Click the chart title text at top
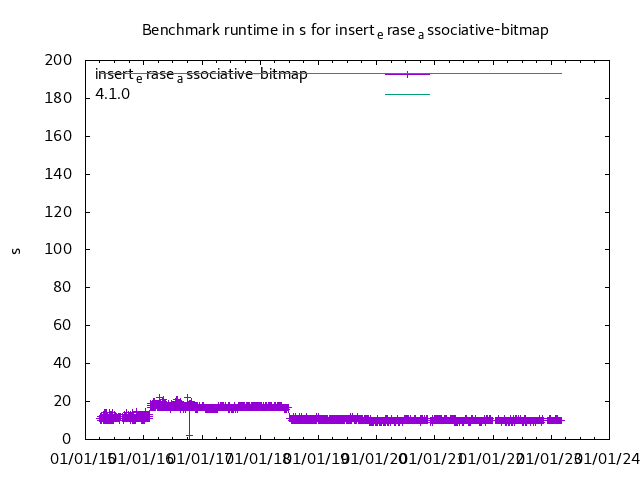Viewport: 640px width, 480px height. pos(345,30)
